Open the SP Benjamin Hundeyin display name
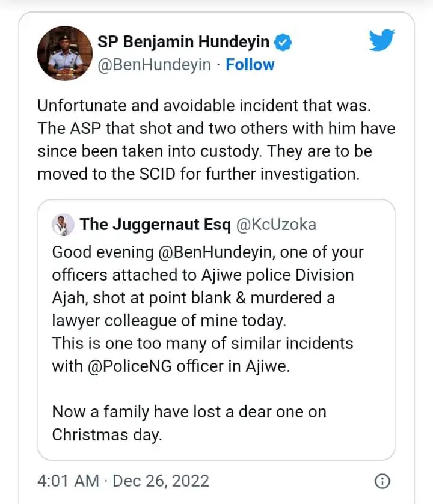Viewport: 433px width, 504px height. click(x=183, y=42)
